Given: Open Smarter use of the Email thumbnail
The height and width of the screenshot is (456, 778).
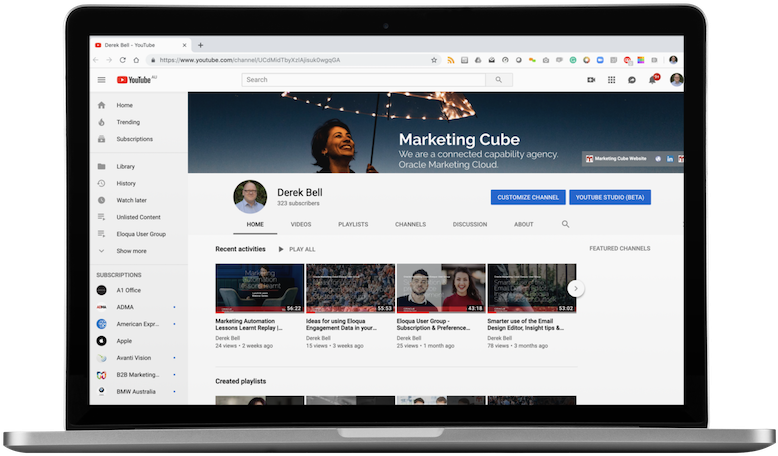Looking at the screenshot, I should [x=532, y=288].
